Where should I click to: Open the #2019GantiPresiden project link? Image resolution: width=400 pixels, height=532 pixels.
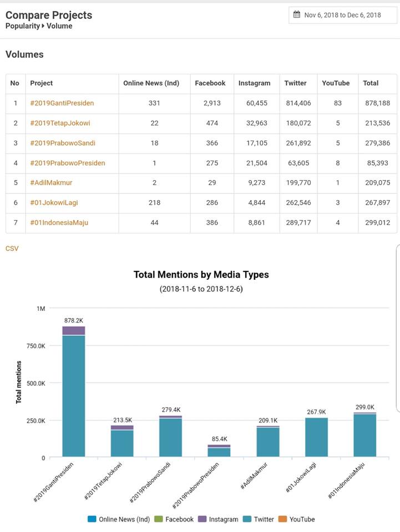pyautogui.click(x=62, y=103)
